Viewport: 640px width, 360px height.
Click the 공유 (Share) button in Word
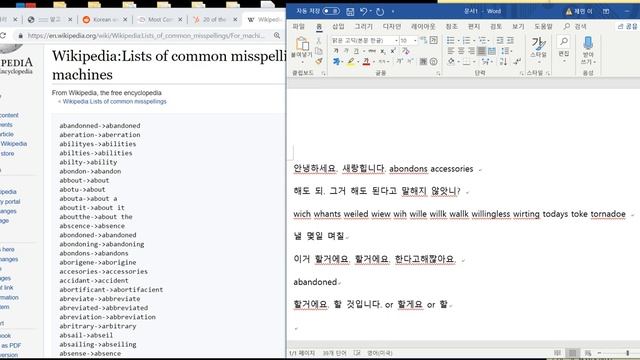[x=628, y=27]
